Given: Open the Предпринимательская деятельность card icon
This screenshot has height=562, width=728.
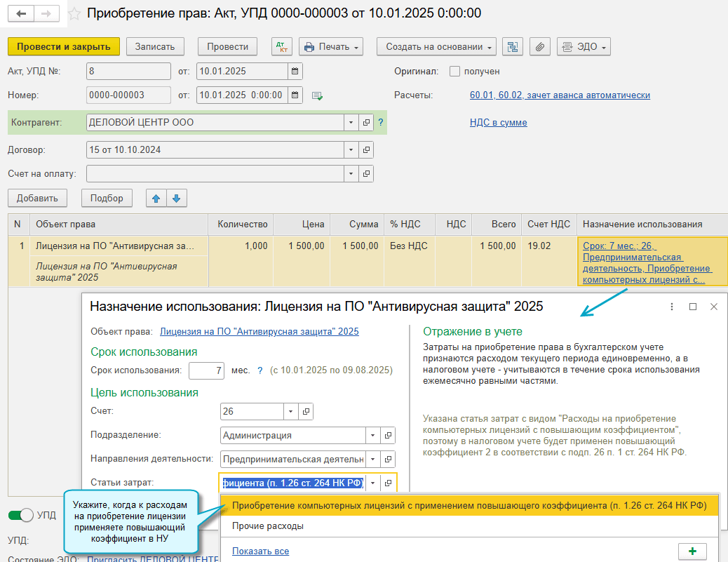Looking at the screenshot, I should pos(388,460).
